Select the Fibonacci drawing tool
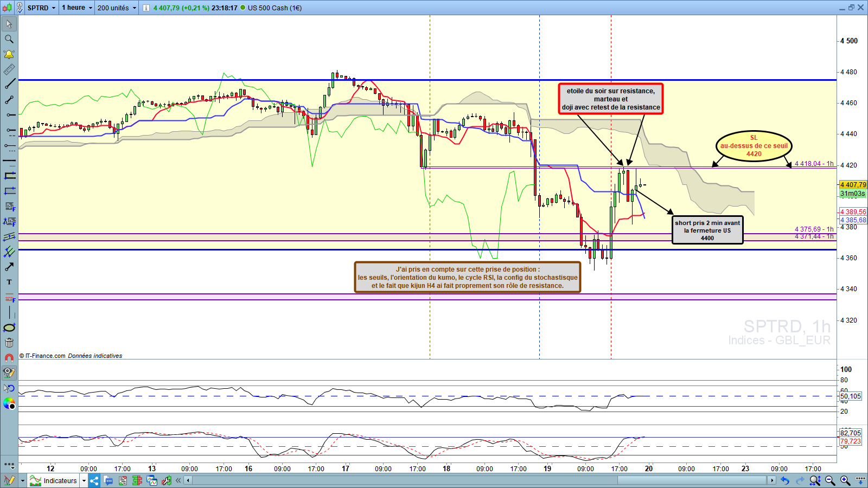Viewport: 868px width, 488px height. click(9, 206)
